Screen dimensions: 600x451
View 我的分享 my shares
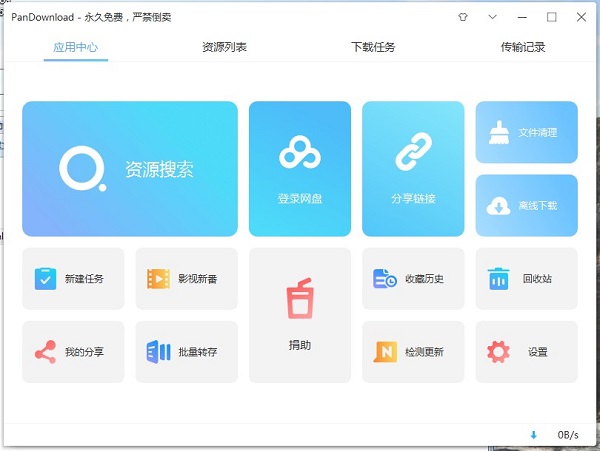tap(73, 352)
